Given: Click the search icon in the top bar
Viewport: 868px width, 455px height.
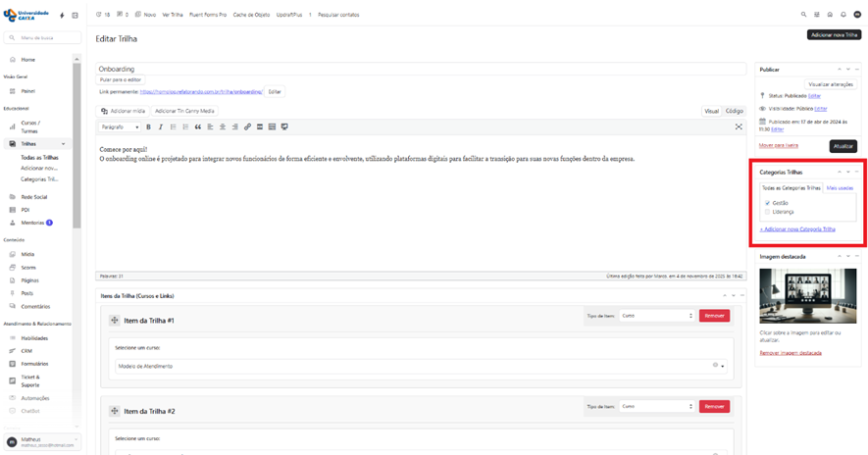Looking at the screenshot, I should 804,15.
